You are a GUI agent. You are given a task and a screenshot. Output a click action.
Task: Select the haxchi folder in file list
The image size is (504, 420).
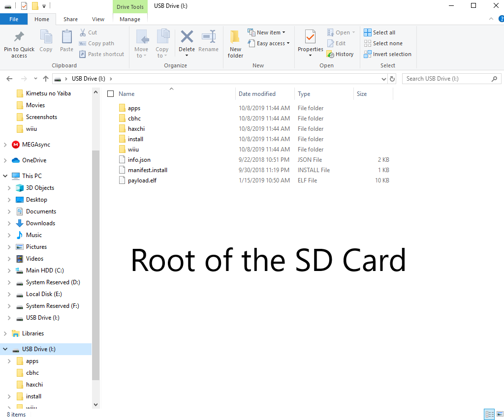coord(136,129)
